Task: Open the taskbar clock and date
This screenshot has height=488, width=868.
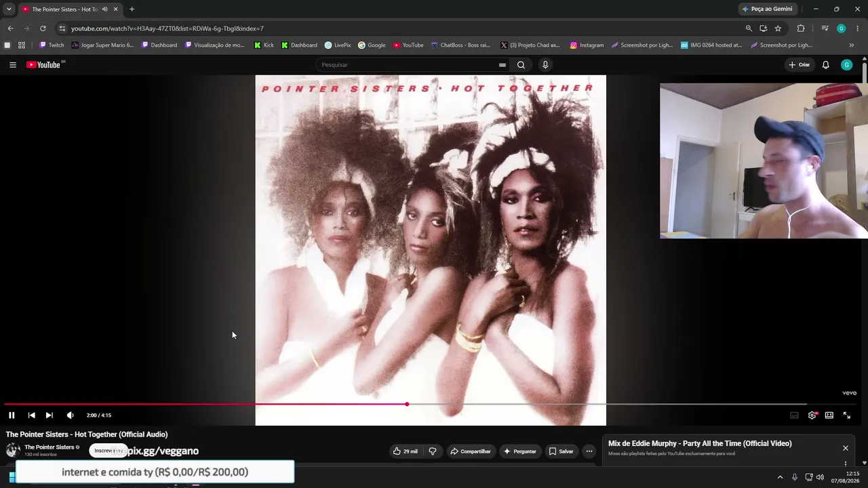Action: coord(847,477)
